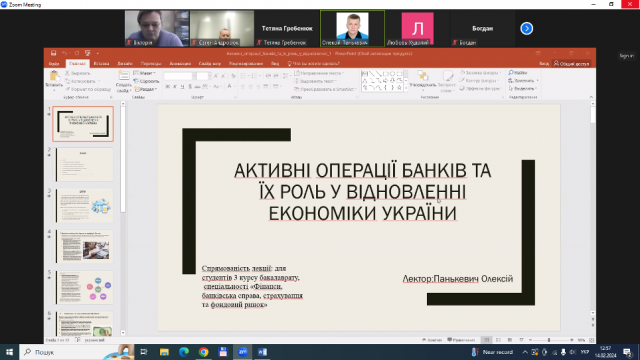Click Shape Outline (Контур фигуры)
The height and width of the screenshot is (360, 640).
coord(479,80)
